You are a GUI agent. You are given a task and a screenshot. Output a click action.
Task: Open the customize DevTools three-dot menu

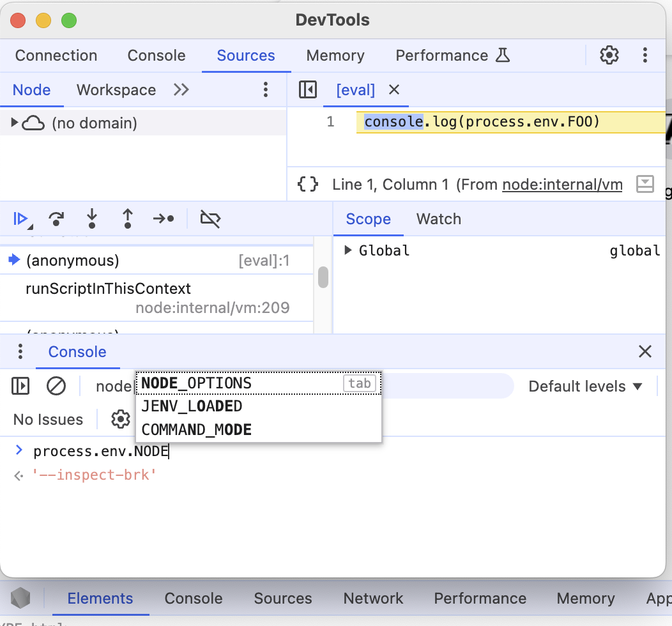(645, 56)
